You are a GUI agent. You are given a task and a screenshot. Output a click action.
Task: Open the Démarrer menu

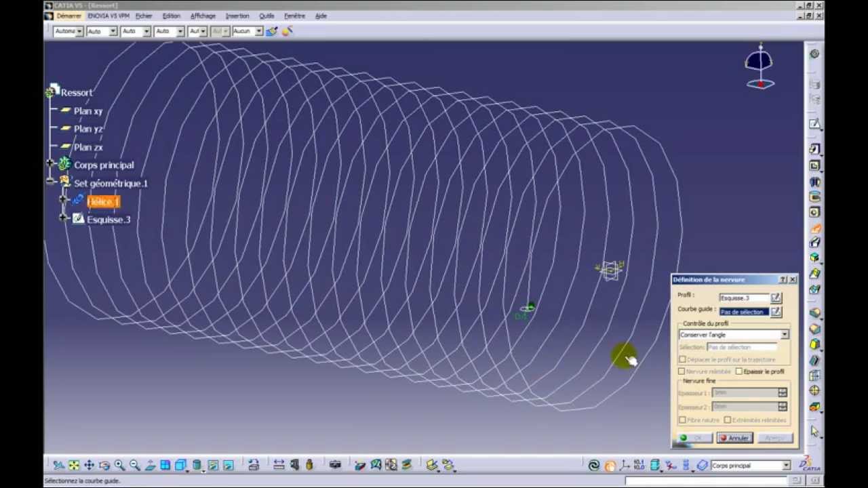click(68, 16)
